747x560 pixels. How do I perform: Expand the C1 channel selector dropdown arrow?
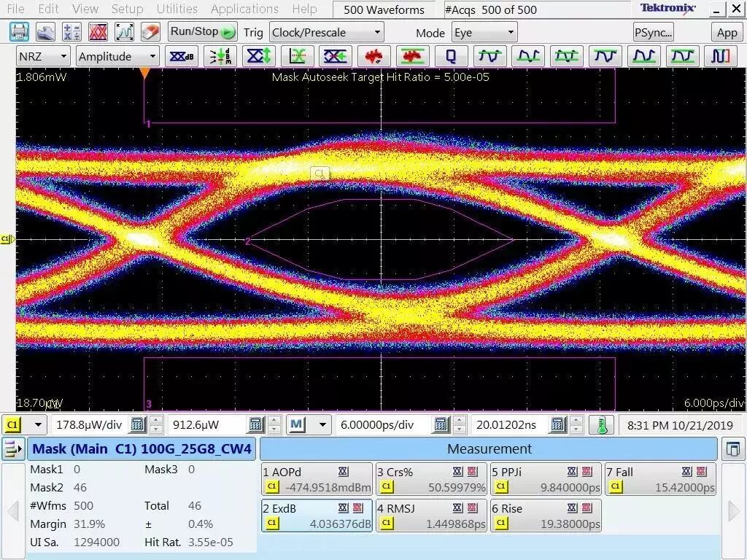pyautogui.click(x=38, y=424)
